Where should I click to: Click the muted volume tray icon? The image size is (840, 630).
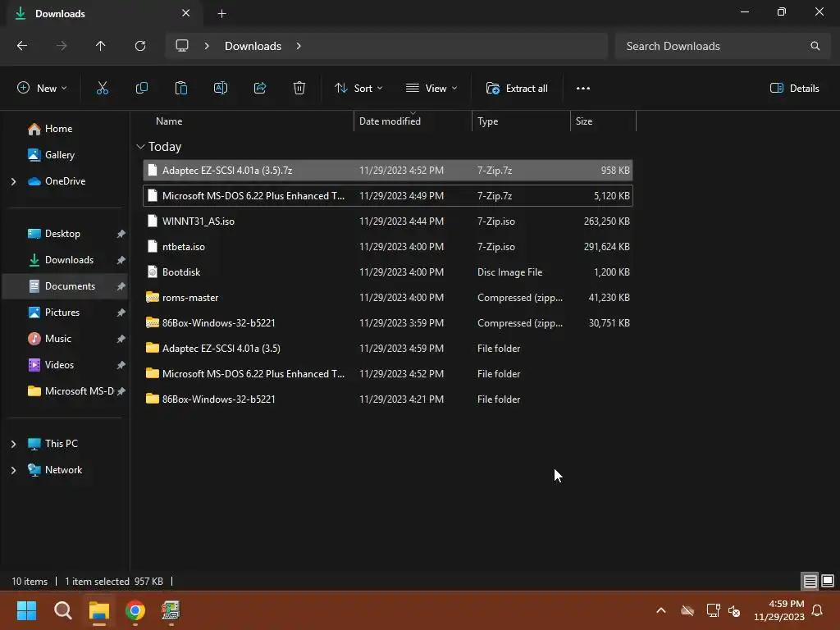[x=734, y=610]
